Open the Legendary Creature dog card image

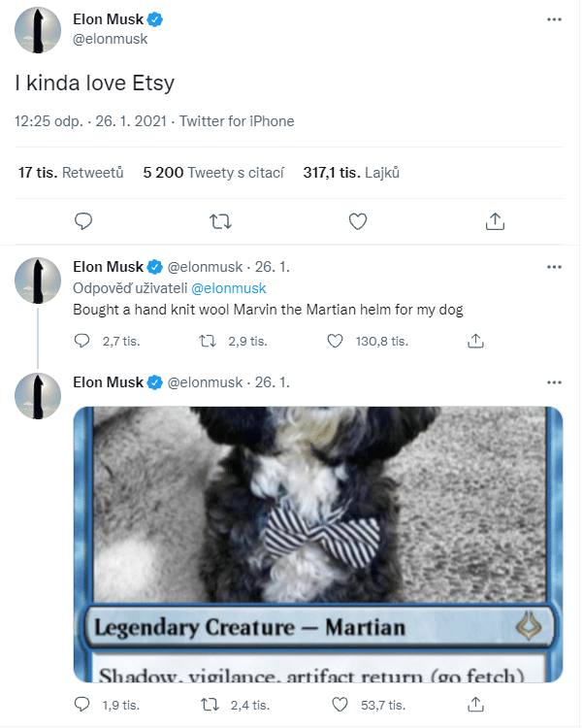[x=318, y=544]
